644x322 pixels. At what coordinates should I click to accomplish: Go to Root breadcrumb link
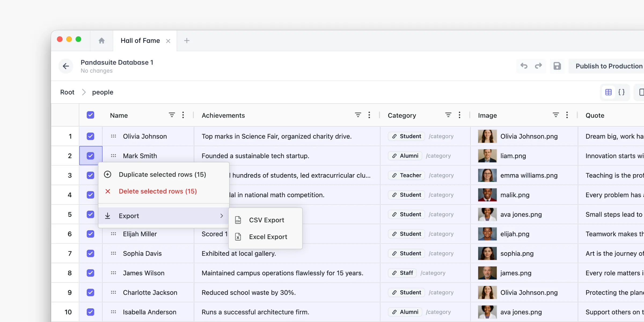(67, 92)
